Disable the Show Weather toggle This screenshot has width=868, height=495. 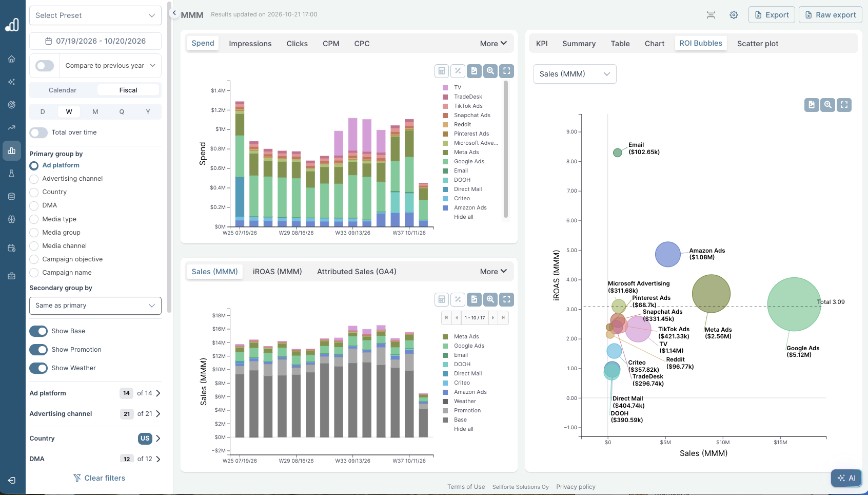[x=38, y=368]
